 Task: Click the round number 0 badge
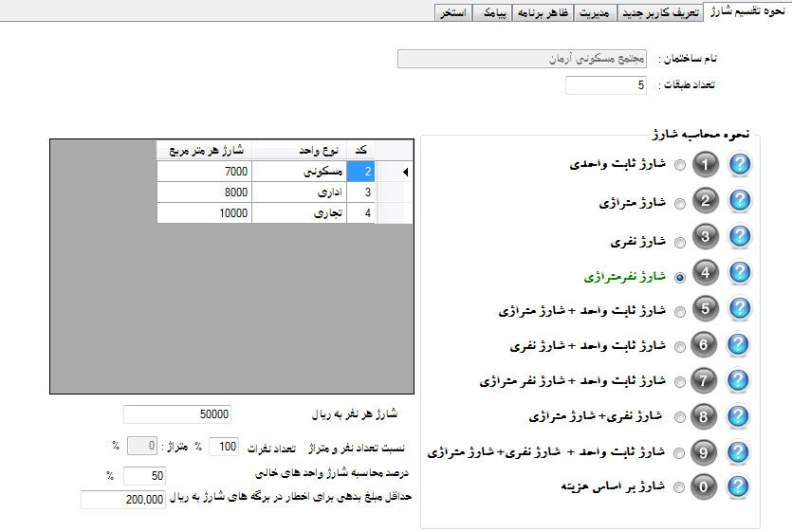pyautogui.click(x=704, y=486)
